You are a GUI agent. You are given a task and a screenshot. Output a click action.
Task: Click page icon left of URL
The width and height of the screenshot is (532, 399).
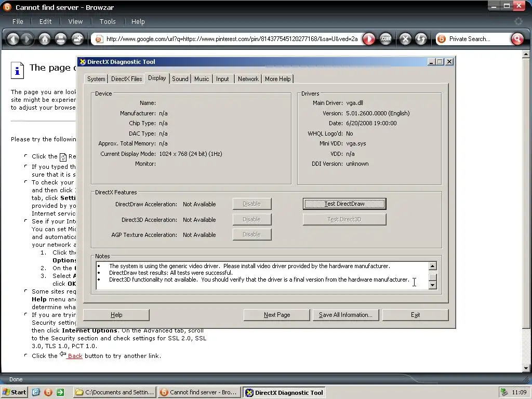[99, 39]
